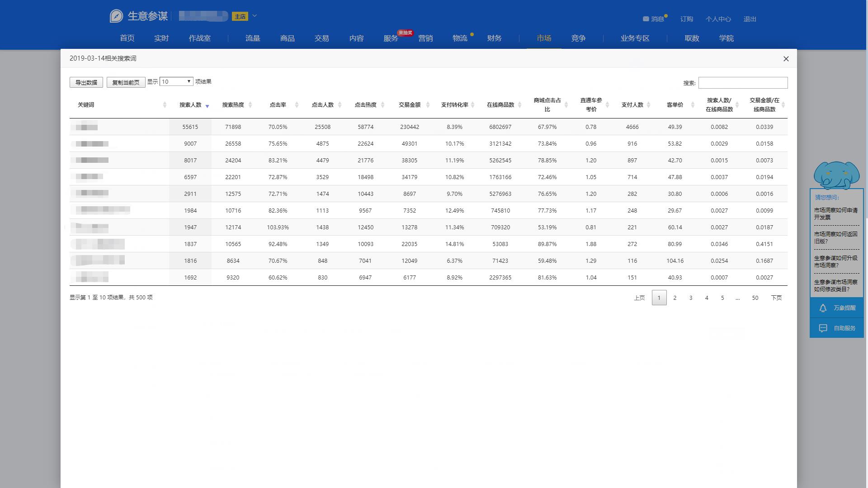Select the 市场 tab
Image resolution: width=868 pixels, height=488 pixels.
[x=544, y=38]
